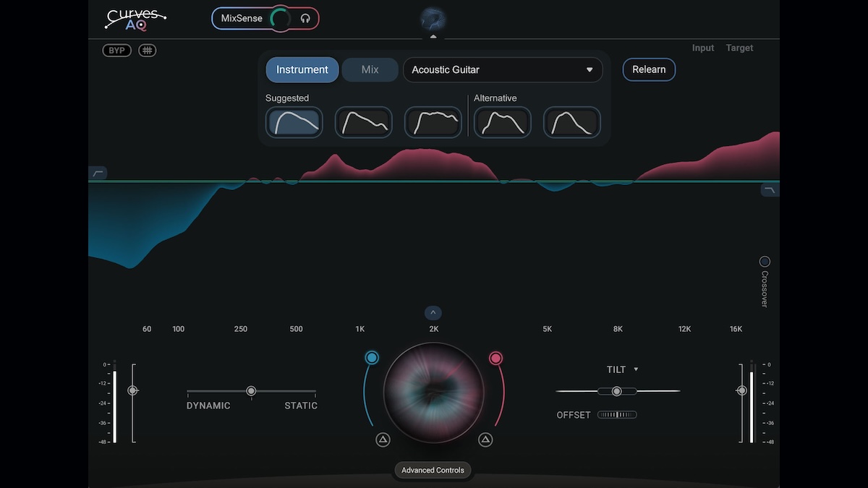The height and width of the screenshot is (488, 868).
Task: Click the Dynamic/Static slider handle
Action: pos(251,391)
